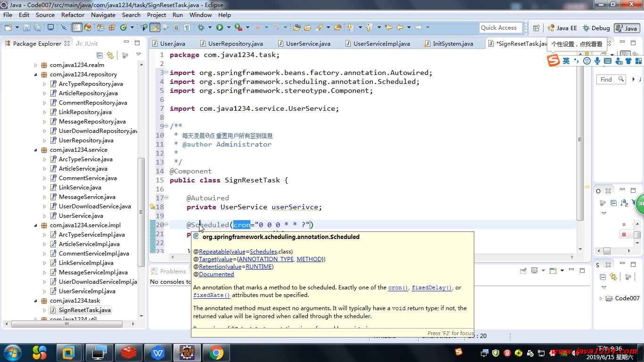This screenshot has width=644, height=362.
Task: Click the Redis icon in the taskbar
Action: [x=128, y=352]
